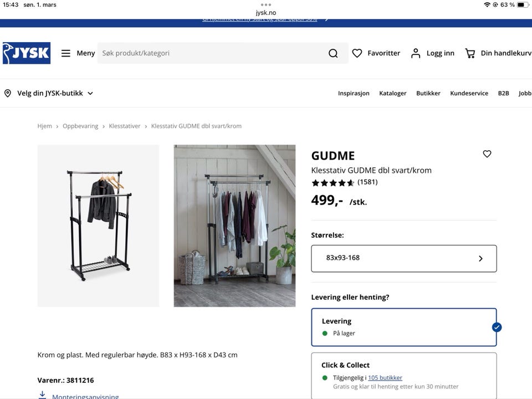Open the Kataloger navigation item
Screen dimensions: 532x399
392,93
